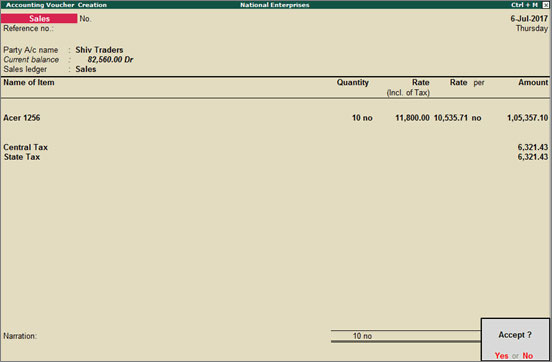Close the voucher window with the X button
552x362 pixels.
tap(545, 5)
